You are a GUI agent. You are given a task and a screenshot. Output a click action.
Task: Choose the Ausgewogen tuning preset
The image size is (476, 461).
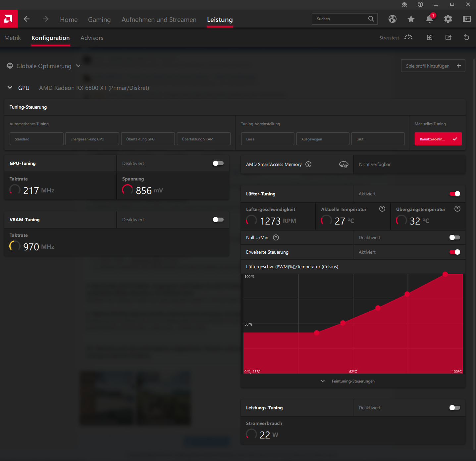point(323,139)
